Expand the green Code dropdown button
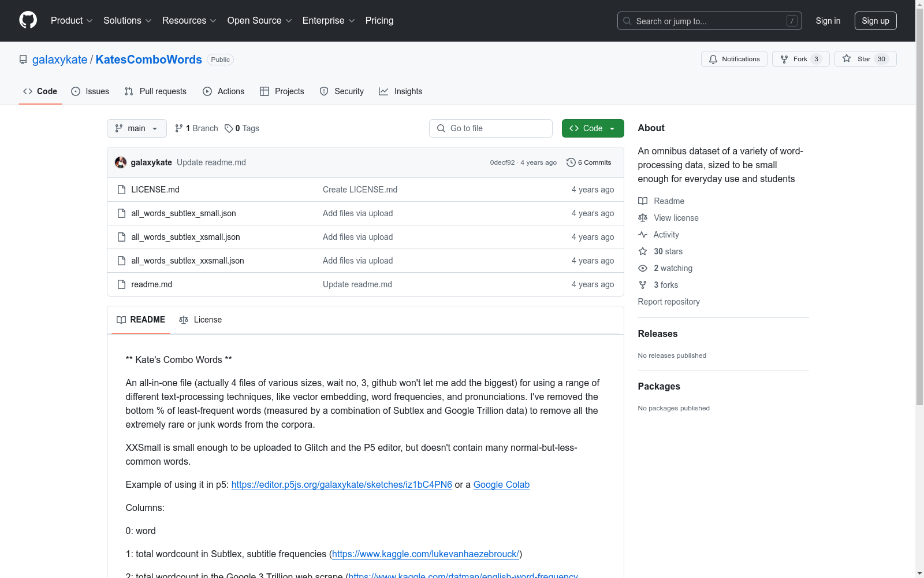The width and height of the screenshot is (924, 578). 593,128
